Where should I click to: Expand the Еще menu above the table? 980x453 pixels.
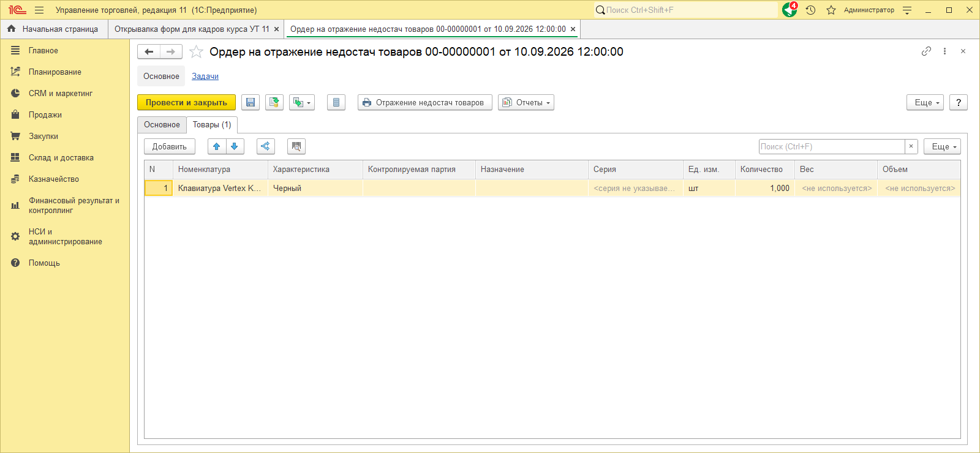(x=942, y=147)
